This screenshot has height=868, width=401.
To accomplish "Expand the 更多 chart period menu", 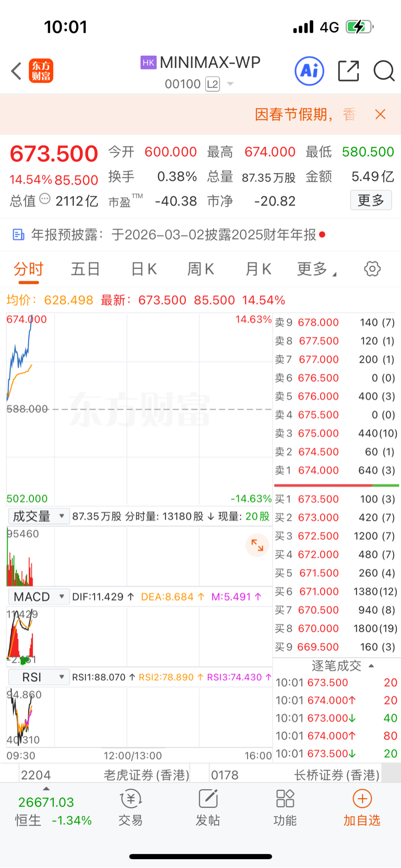I will tap(317, 269).
